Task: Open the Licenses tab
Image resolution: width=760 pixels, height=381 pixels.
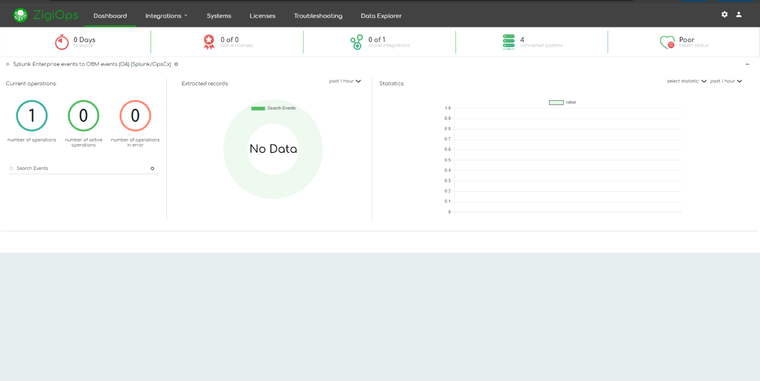Action: [262, 16]
